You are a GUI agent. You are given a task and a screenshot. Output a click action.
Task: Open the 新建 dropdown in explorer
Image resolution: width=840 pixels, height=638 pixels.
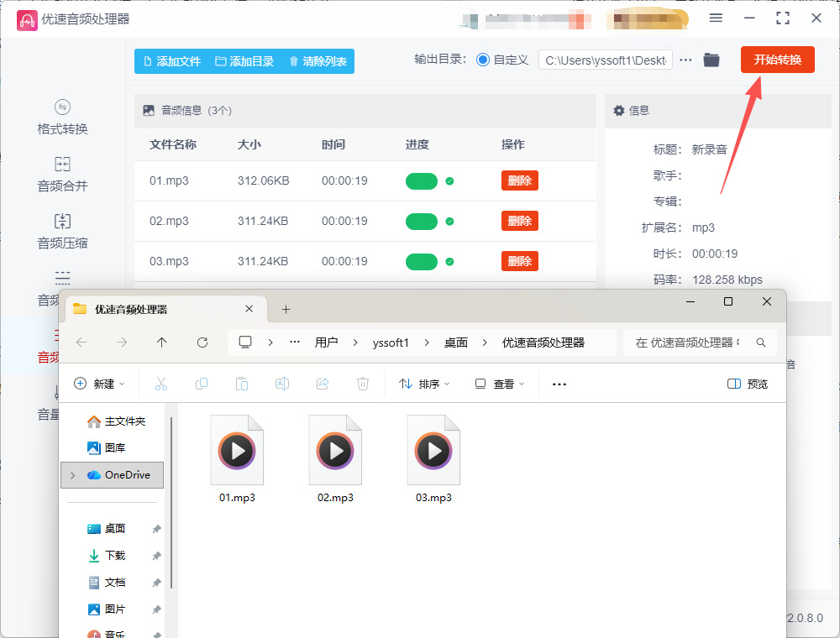[99, 384]
